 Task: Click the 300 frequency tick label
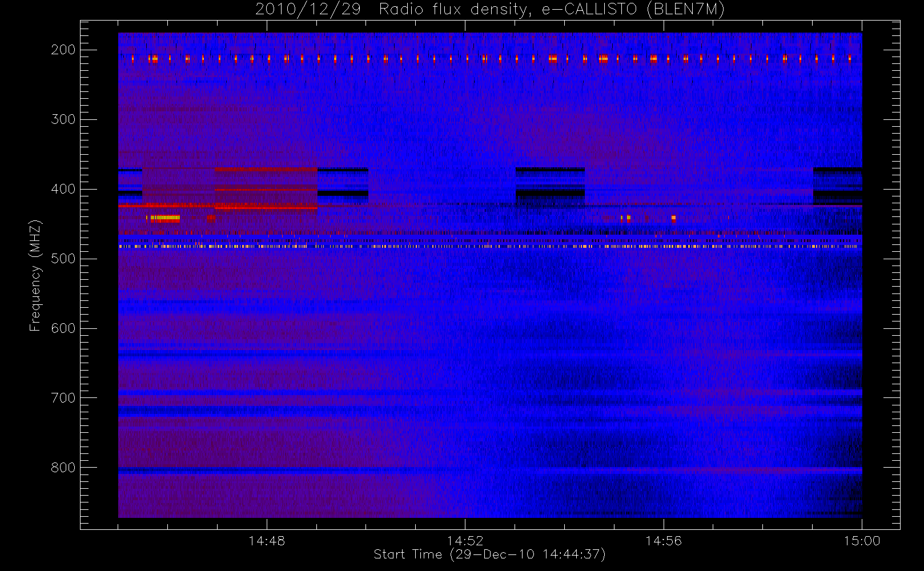63,119
